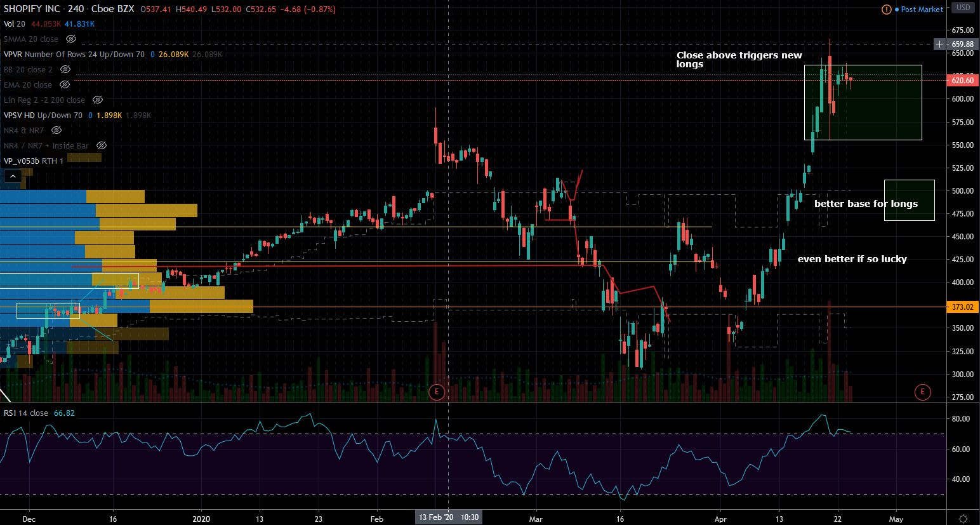
Task: Collapse the indicator legend list
Action: (13, 176)
